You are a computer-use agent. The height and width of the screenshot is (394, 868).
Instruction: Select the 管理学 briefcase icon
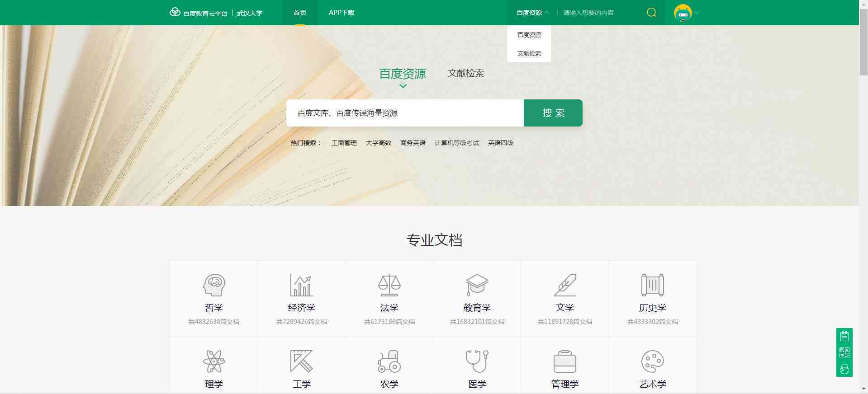[x=565, y=361]
